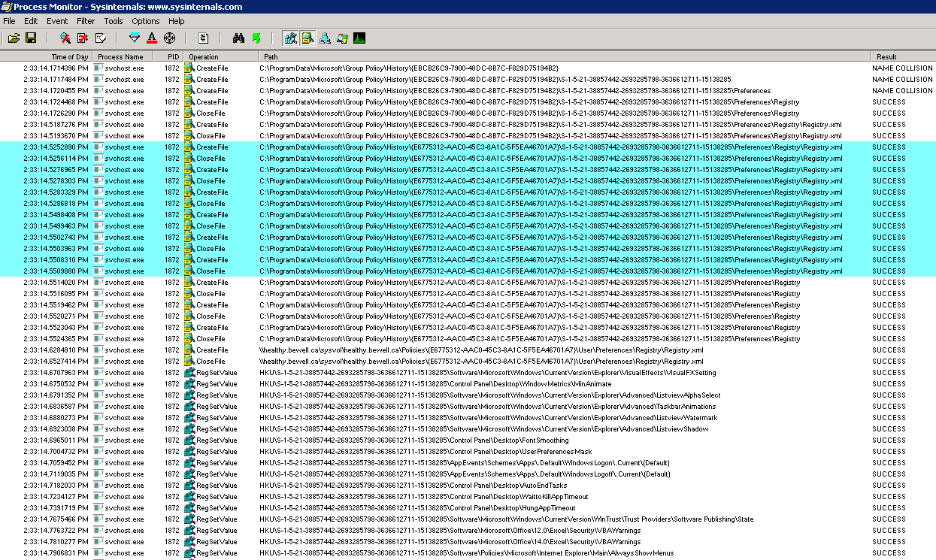Image resolution: width=936 pixels, height=560 pixels.
Task: Open the Filter funnel icon
Action: [x=135, y=38]
